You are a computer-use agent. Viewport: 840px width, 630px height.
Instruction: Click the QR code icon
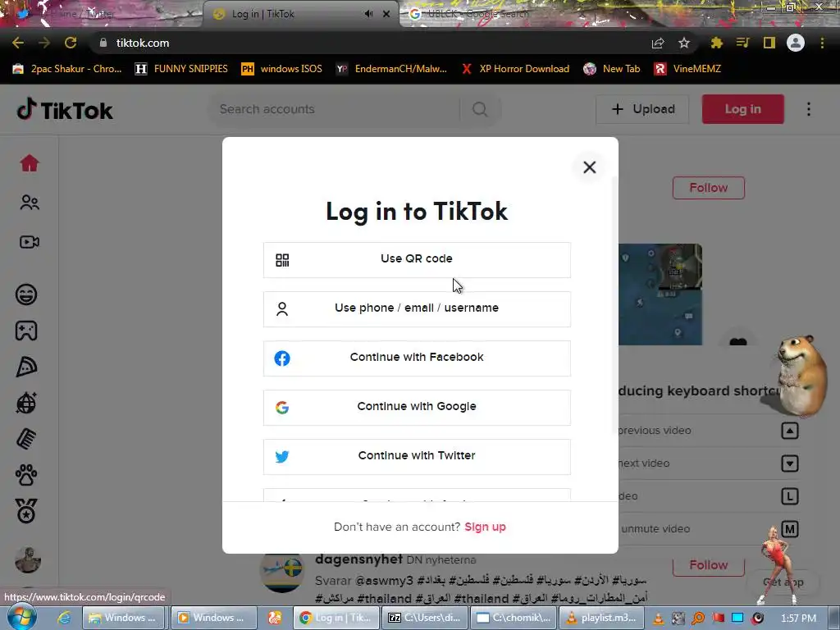[x=282, y=260]
